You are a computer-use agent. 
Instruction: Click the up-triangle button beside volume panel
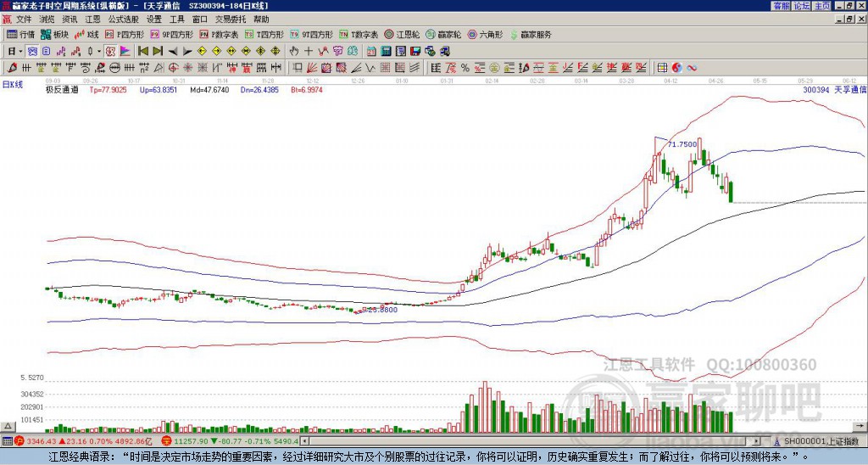(x=8, y=426)
